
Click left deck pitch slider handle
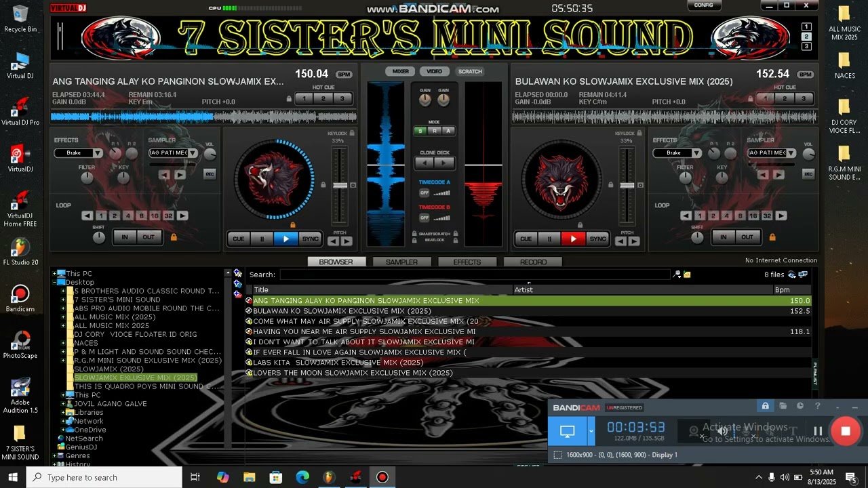click(340, 185)
